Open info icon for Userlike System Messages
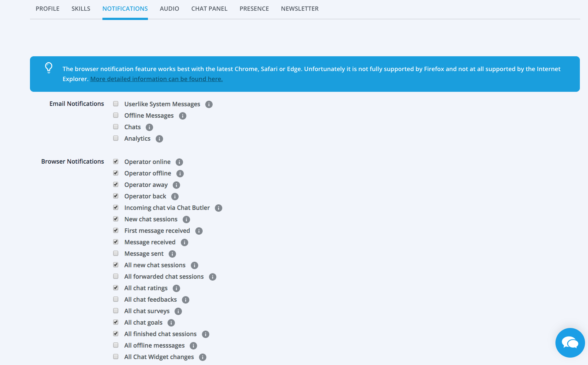This screenshot has height=365, width=588. coord(209,104)
